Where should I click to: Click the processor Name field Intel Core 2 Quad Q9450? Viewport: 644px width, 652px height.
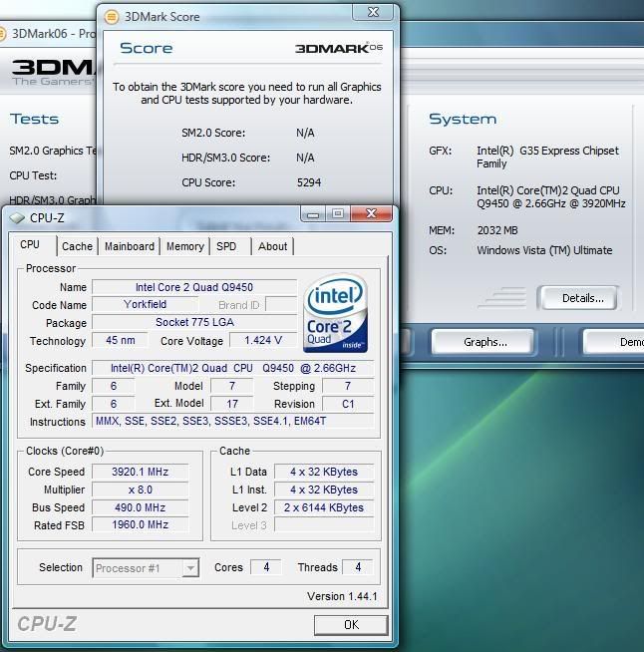coord(194,287)
